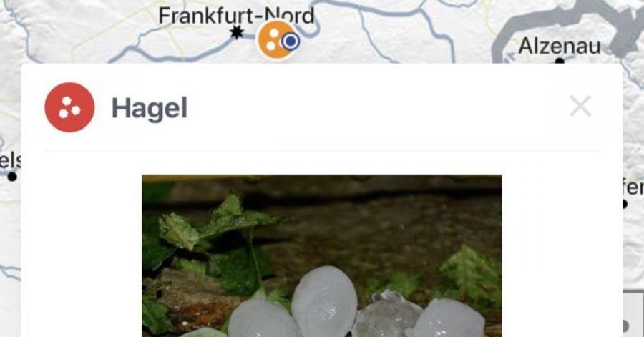Click the partial 'els' place label

(x=10, y=161)
